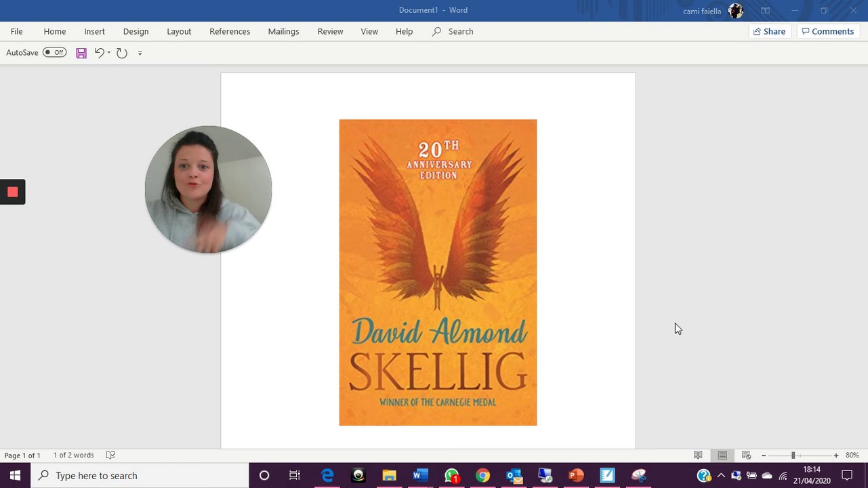This screenshot has height=488, width=868.
Task: Open File Explorer from the taskbar
Action: click(x=389, y=475)
